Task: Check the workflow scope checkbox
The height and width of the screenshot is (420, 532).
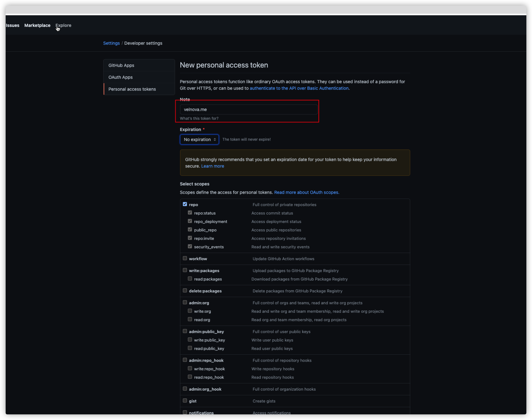Action: 185,258
